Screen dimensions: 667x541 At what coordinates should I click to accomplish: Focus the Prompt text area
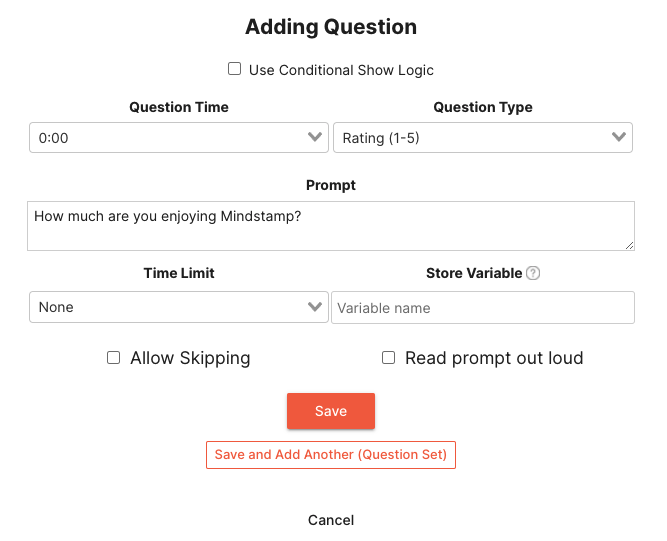coord(331,226)
